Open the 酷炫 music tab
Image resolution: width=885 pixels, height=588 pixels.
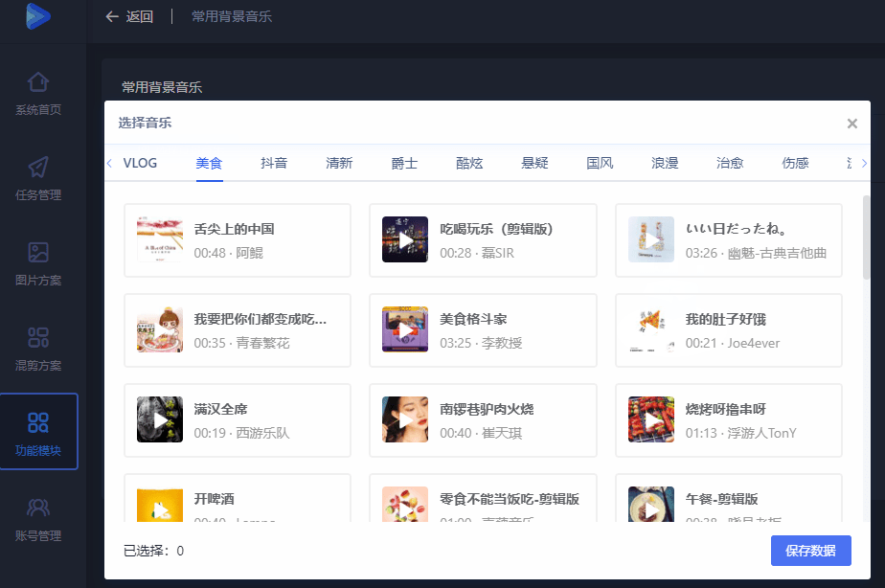pos(469,163)
